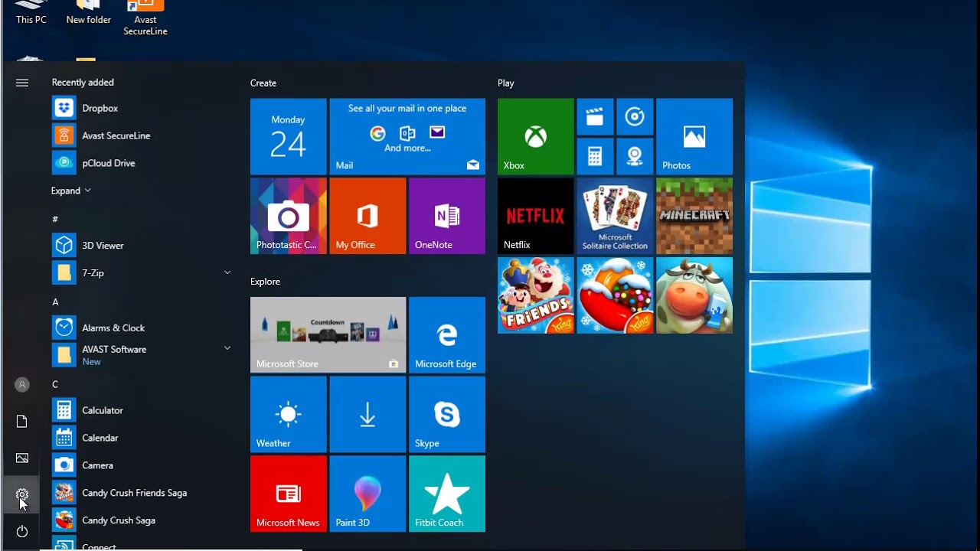Click the A letter header
Image resolution: width=980 pixels, height=551 pixels.
pyautogui.click(x=55, y=302)
